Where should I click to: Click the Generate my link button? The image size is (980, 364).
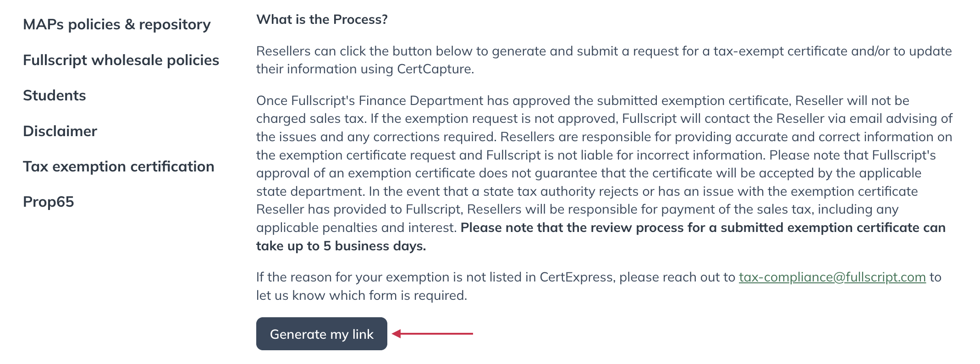click(322, 334)
